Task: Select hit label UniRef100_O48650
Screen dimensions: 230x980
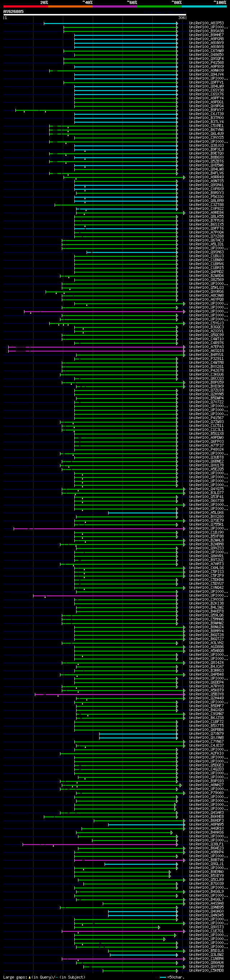Action: (x=206, y=55)
